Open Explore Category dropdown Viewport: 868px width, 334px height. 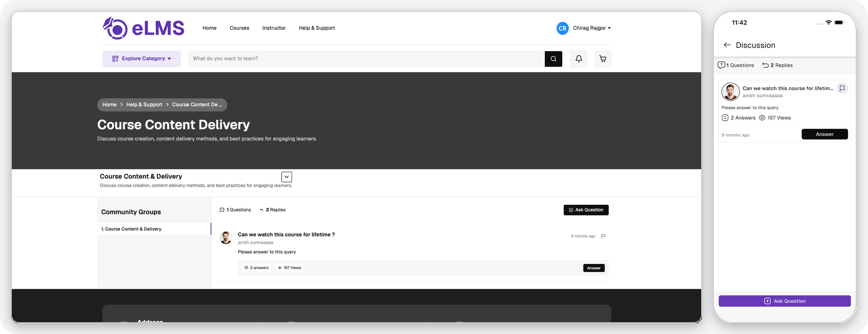[142, 59]
